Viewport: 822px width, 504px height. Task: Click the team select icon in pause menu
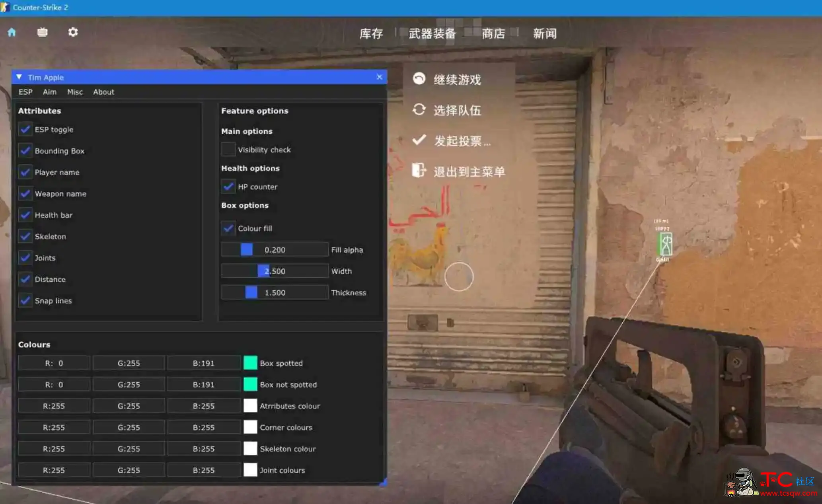(419, 111)
